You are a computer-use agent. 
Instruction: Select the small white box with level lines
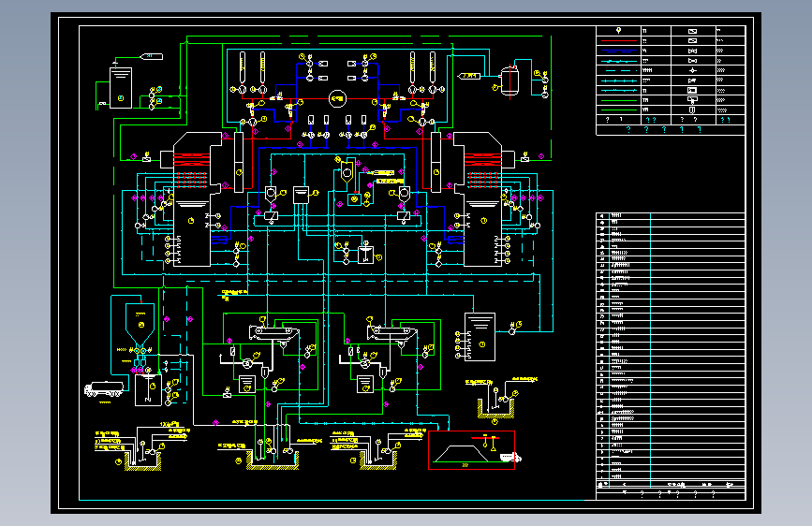pos(301,196)
